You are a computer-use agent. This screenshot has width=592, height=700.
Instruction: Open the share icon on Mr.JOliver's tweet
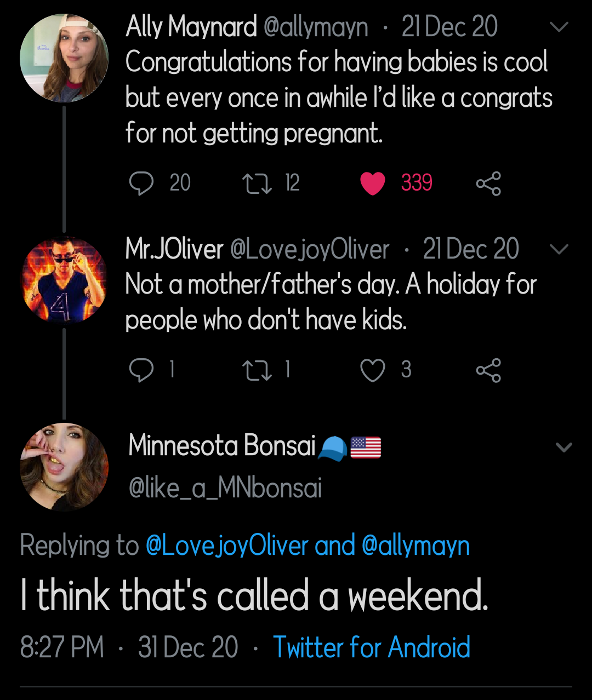point(489,370)
